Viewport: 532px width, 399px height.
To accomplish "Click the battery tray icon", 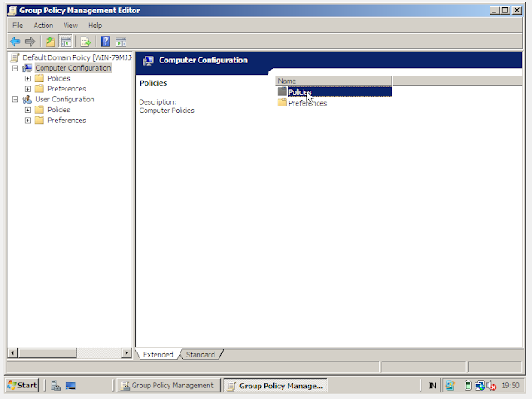I will click(x=468, y=386).
